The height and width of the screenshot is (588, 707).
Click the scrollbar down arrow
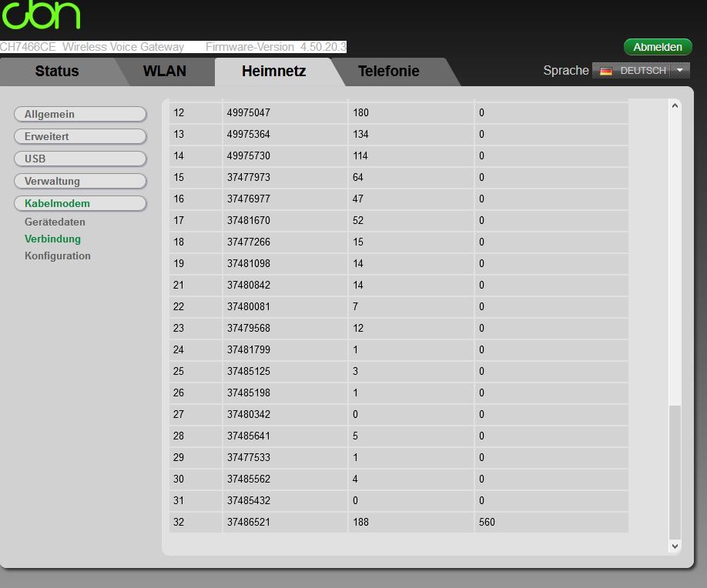tap(675, 546)
